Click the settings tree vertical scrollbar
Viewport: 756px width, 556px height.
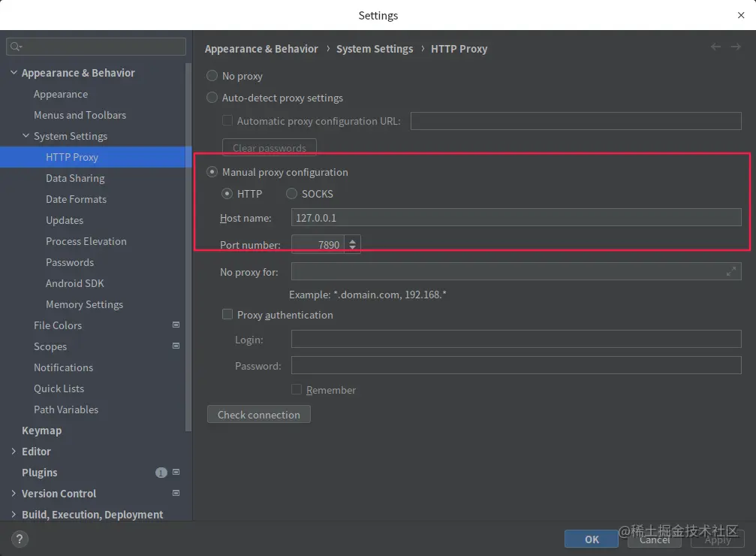(188, 246)
